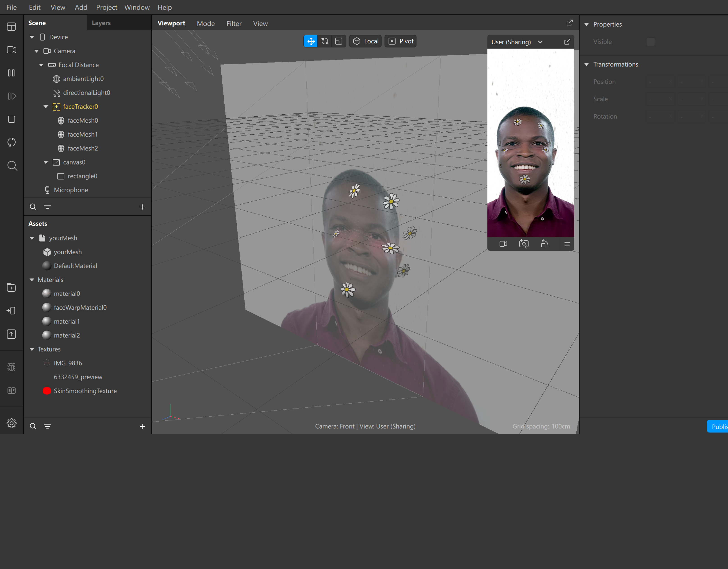
Task: Open the debug console (bug icon)
Action: [11, 367]
